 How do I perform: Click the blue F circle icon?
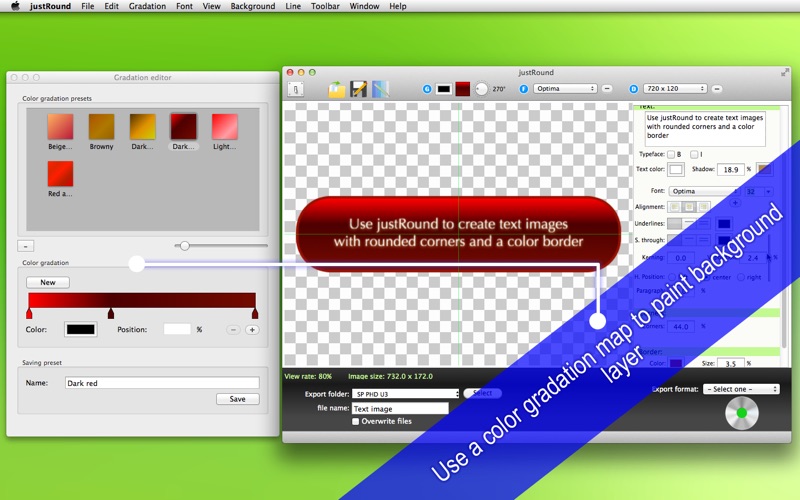point(523,89)
